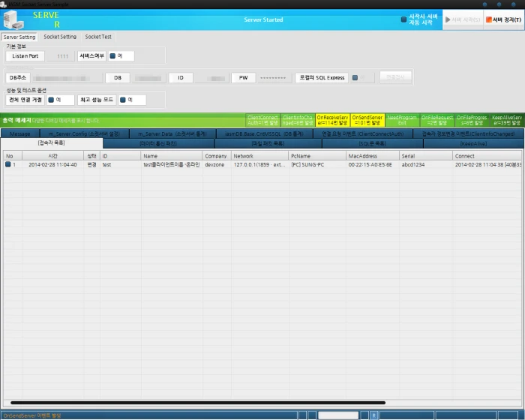Sort by the Serial column header

point(425,156)
